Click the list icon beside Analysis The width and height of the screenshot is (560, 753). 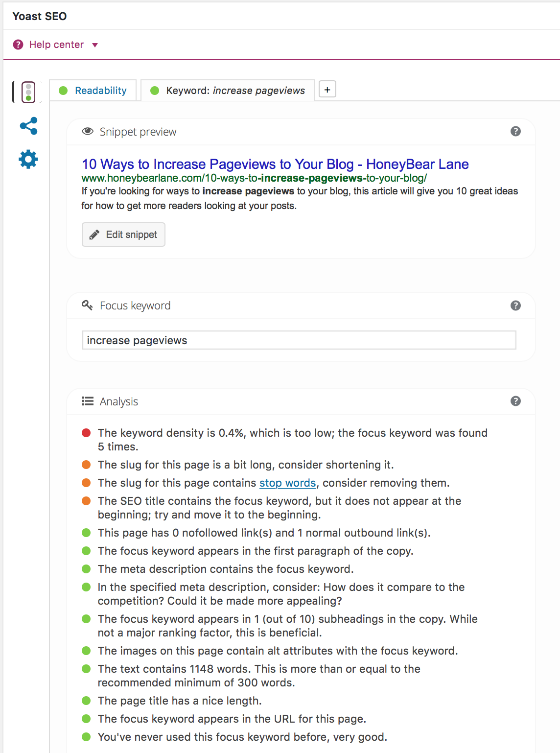(x=88, y=401)
